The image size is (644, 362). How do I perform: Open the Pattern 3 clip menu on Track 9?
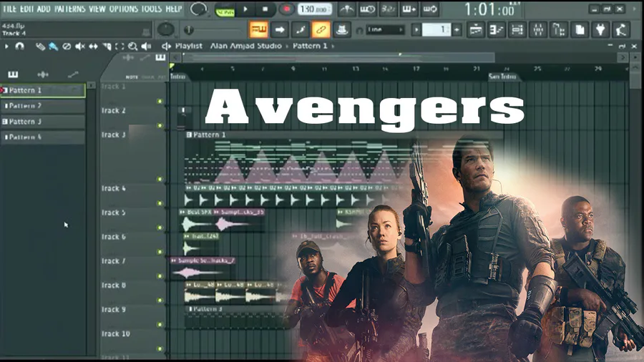(190, 309)
